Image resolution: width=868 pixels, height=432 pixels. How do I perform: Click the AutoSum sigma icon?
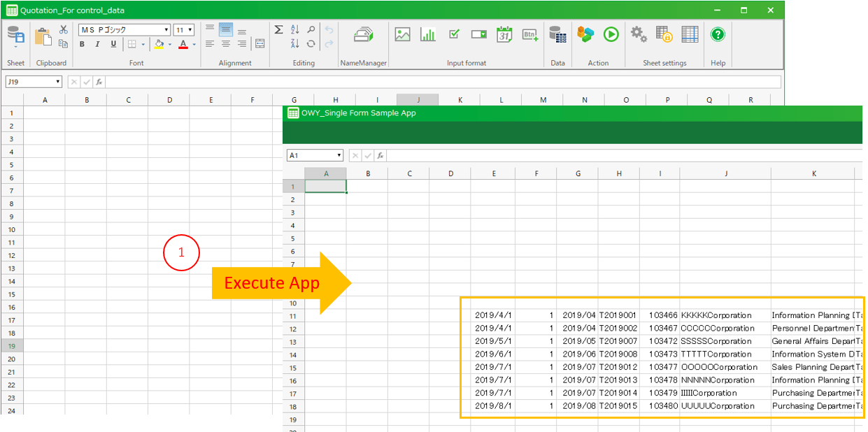coord(278,29)
